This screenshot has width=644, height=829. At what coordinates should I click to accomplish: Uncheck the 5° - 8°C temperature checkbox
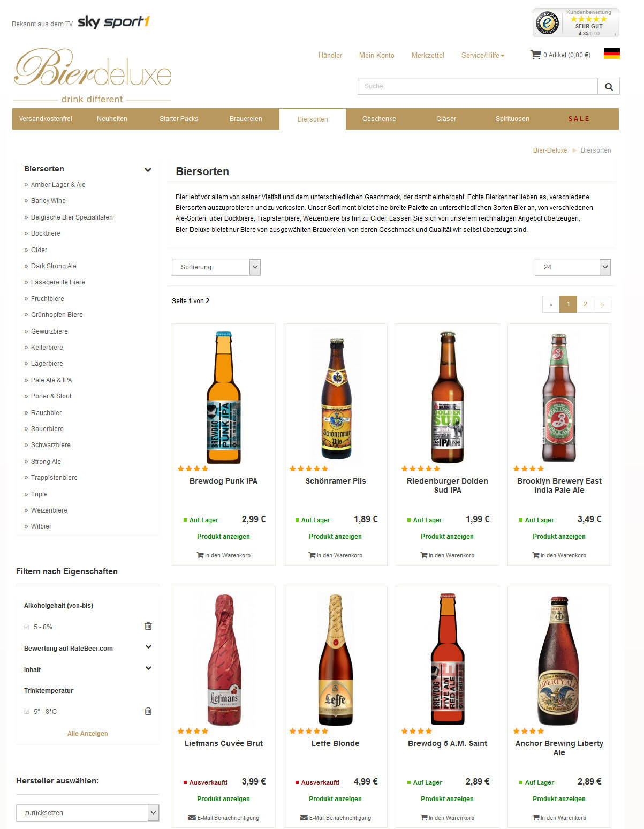tap(27, 712)
